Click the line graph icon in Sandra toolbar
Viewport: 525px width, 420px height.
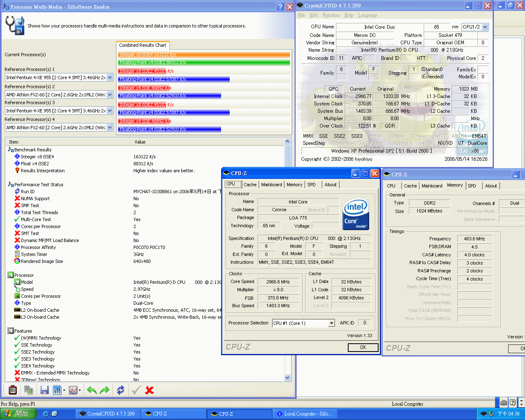(x=73, y=390)
